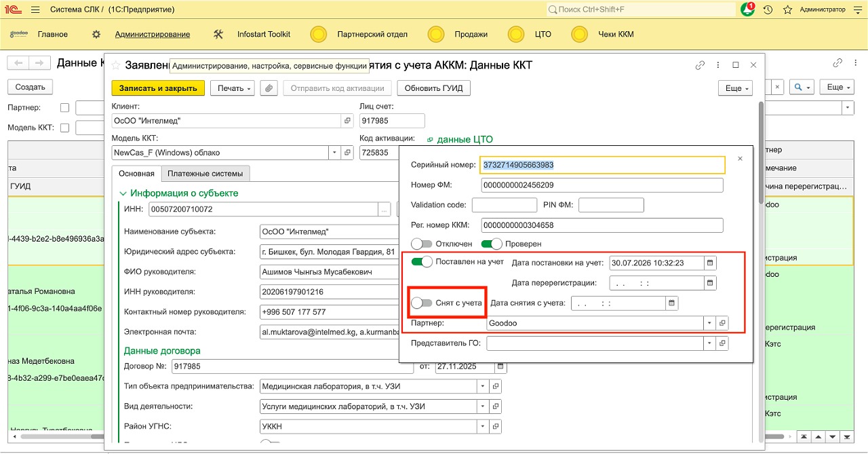Expand the Представитель ГО dropdown

709,344
